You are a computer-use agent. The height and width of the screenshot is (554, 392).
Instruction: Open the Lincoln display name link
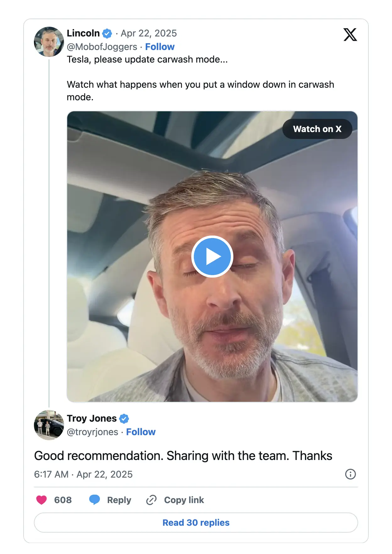point(83,33)
